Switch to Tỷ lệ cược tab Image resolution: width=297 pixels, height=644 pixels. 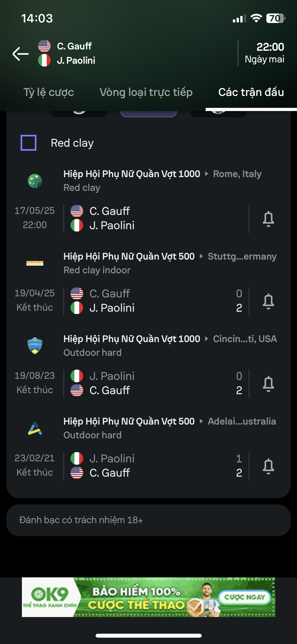click(x=49, y=93)
